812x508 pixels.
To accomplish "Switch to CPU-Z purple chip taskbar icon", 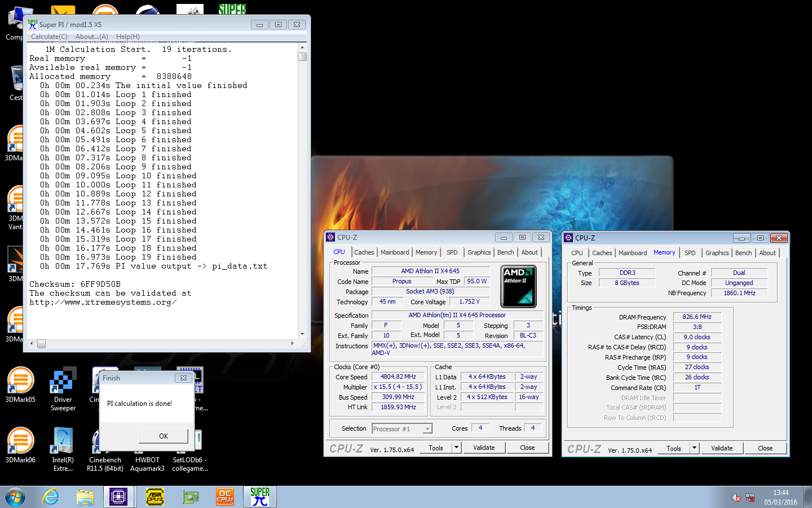I will click(118, 497).
